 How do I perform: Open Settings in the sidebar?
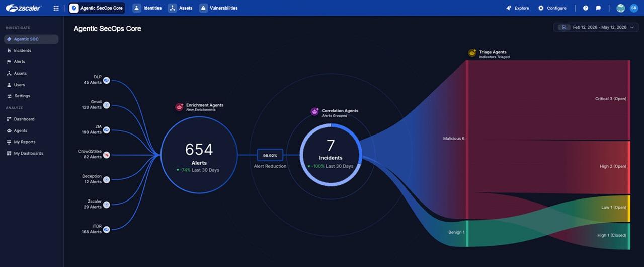[x=31, y=96]
